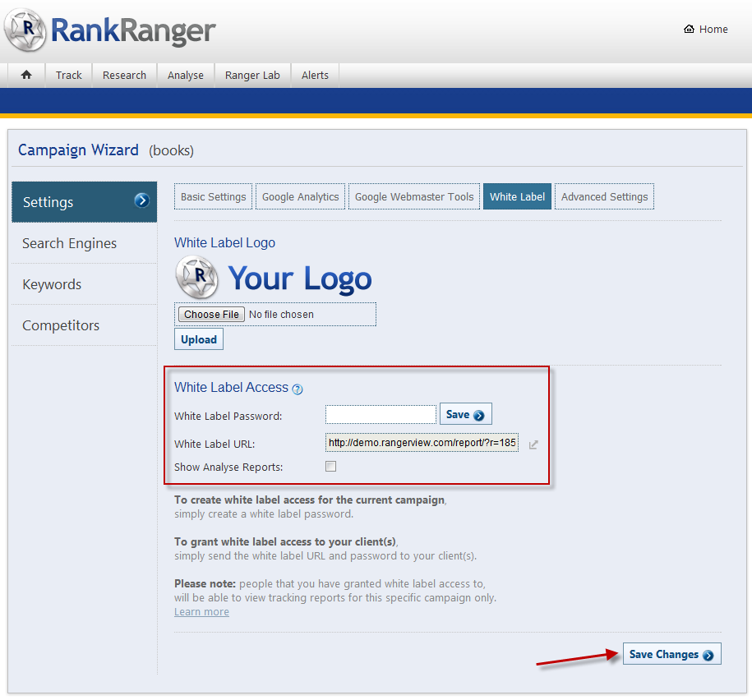Select Settings in the wizard sidebar
The height and width of the screenshot is (700, 752).
(85, 202)
